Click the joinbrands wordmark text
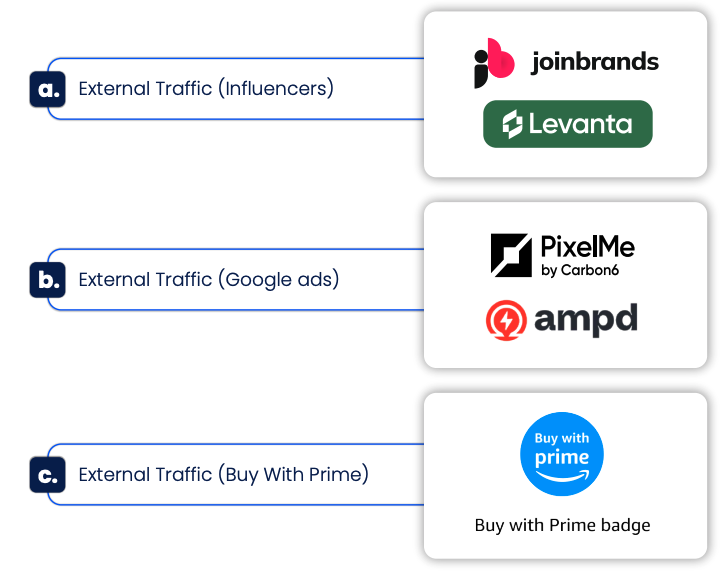Screen dimensions: 728x576 tap(595, 62)
